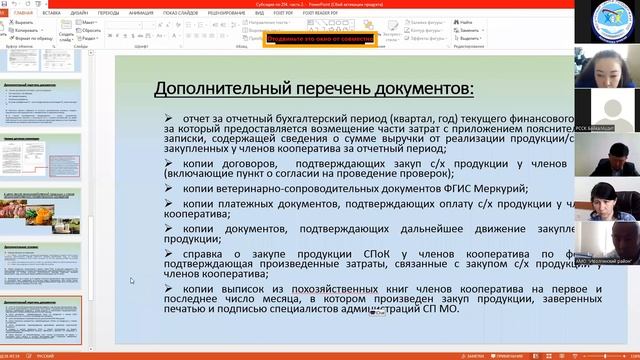Open font size combo box
This screenshot has height=360, width=640.
pyautogui.click(x=149, y=25)
